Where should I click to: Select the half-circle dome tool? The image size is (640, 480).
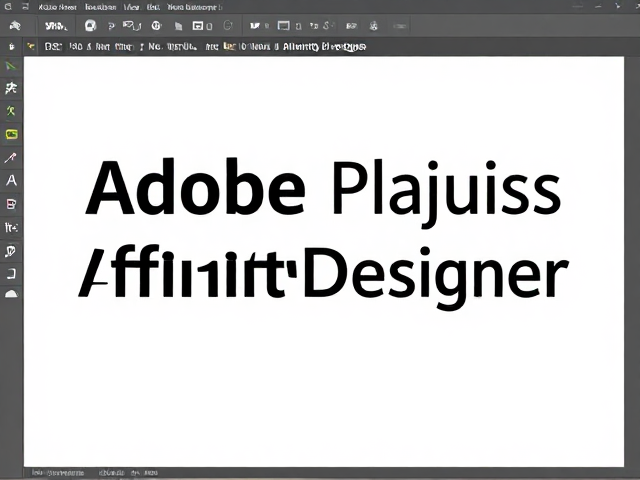pos(11,293)
